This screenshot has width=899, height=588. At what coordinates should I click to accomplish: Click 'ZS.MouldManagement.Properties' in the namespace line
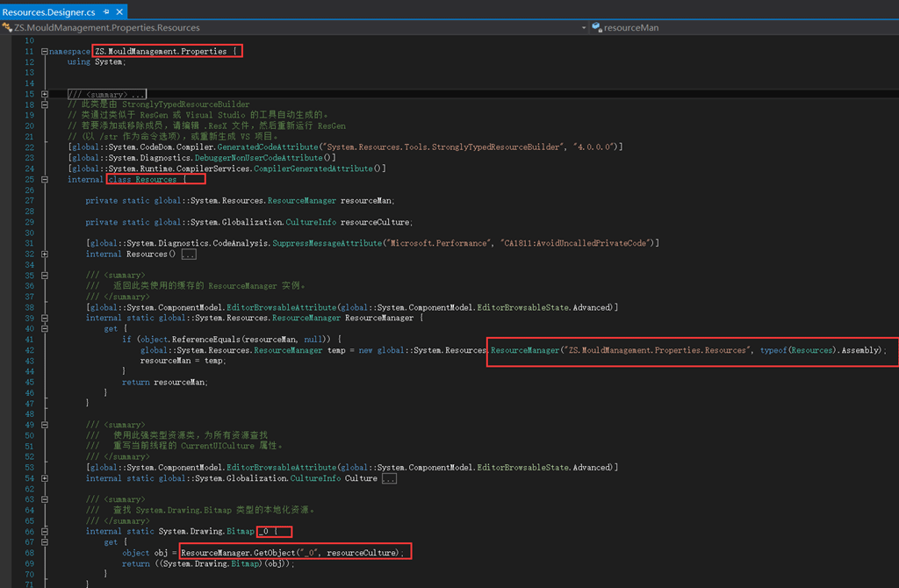click(x=161, y=52)
